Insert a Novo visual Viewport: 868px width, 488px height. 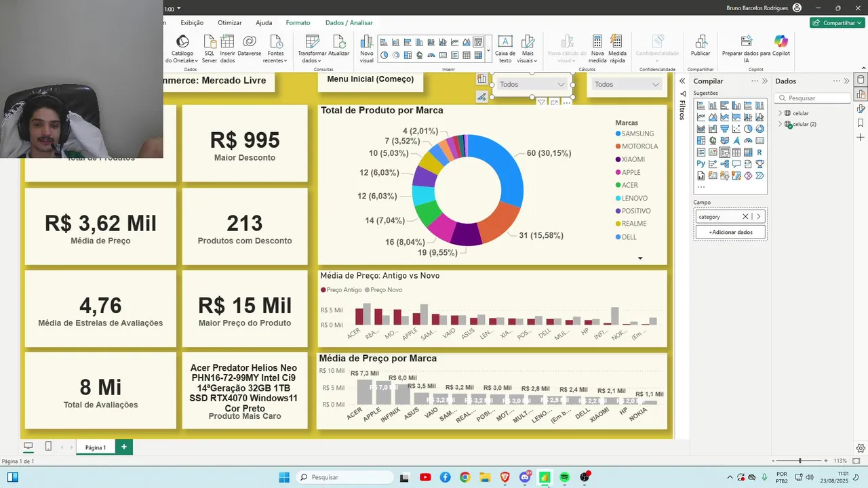point(366,49)
